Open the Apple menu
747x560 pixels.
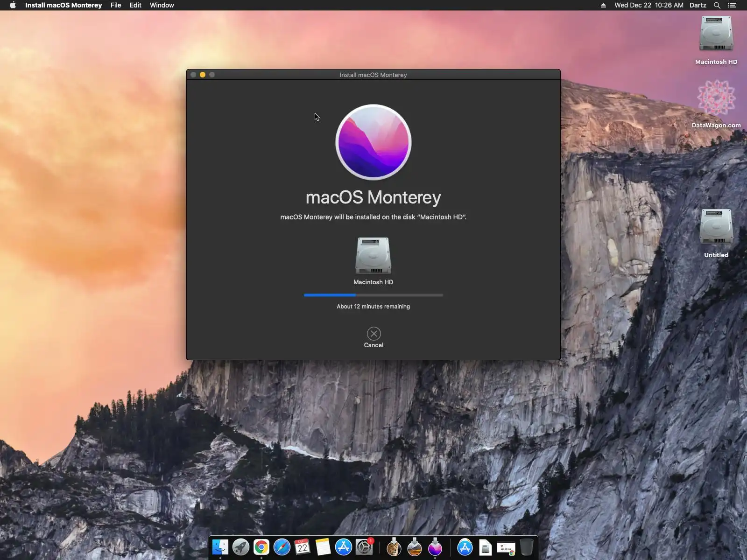click(13, 5)
